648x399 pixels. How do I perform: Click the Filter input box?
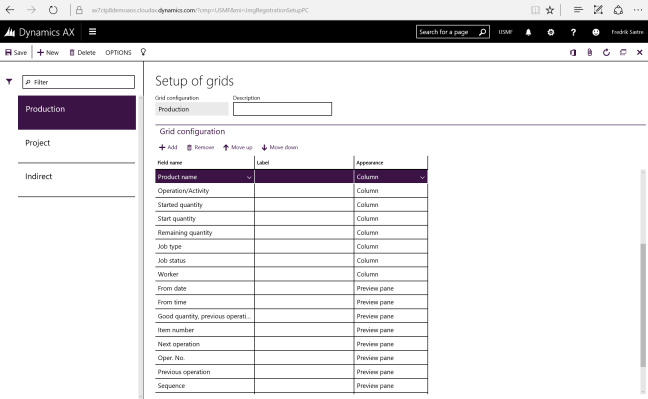[79, 82]
